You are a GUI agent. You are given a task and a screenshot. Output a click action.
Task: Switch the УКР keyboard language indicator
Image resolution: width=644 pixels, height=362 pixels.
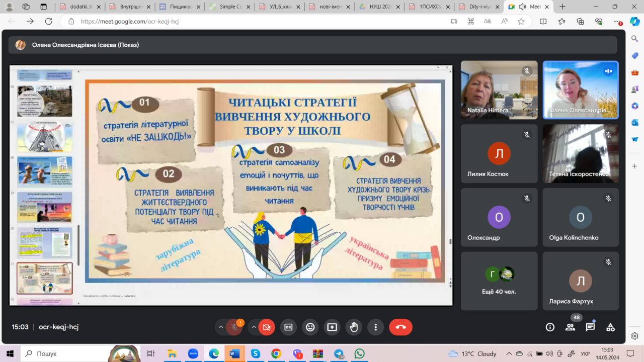[586, 353]
